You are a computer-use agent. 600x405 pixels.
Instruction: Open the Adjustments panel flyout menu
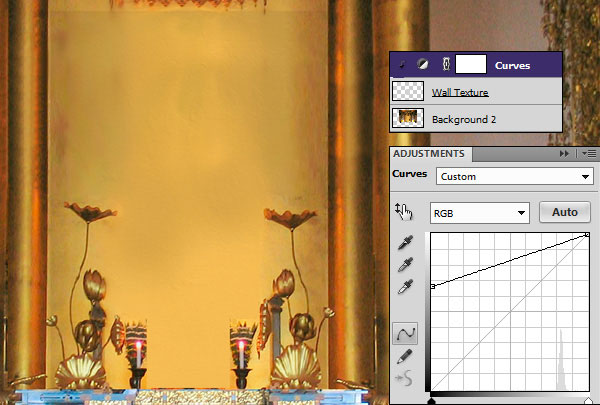pyautogui.click(x=589, y=154)
